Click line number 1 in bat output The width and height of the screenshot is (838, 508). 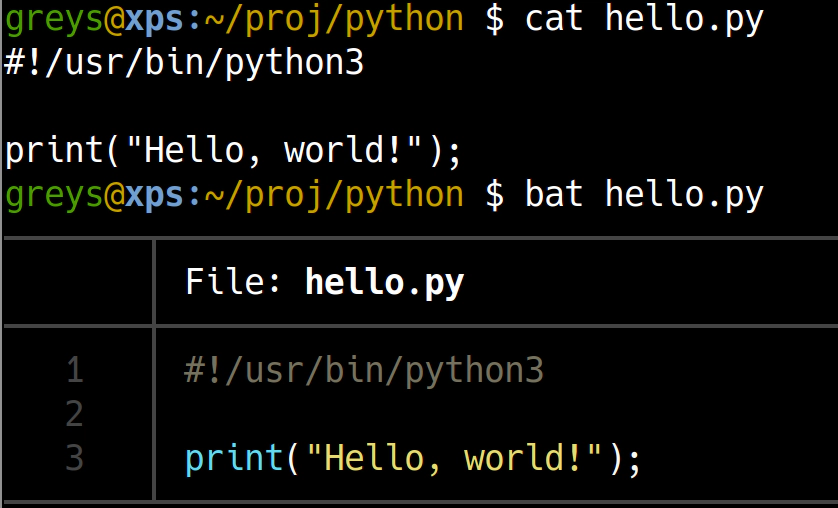tap(75, 370)
